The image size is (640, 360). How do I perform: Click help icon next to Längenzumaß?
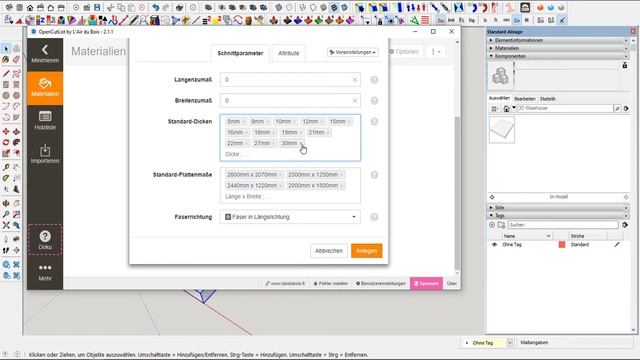[374, 80]
